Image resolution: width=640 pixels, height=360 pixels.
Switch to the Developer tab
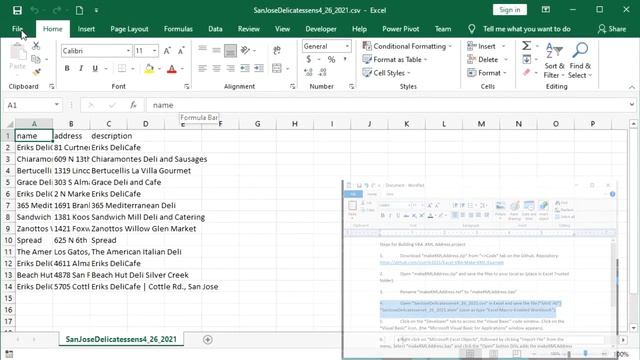click(321, 29)
